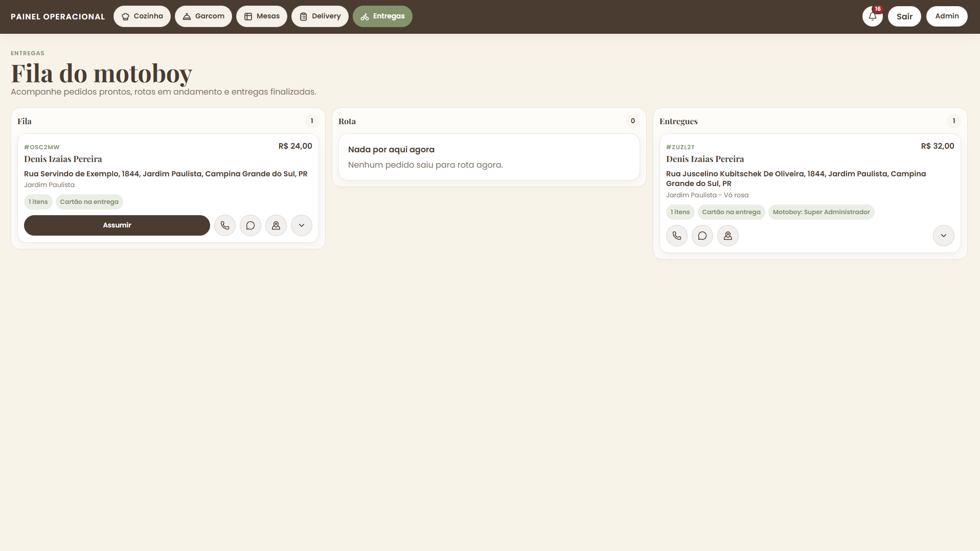This screenshot has width=980, height=551.
Task: Open the Admin button
Action: point(947,16)
